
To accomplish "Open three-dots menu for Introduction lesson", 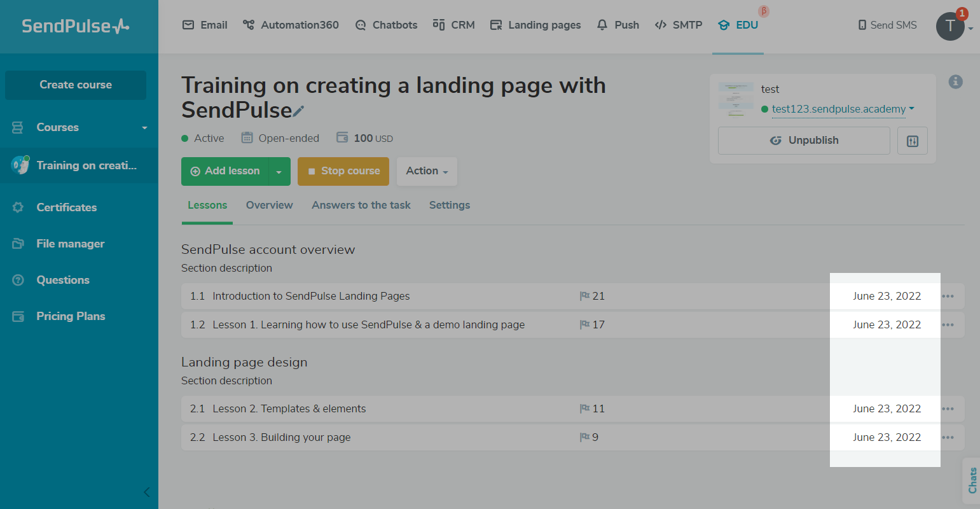I will (x=948, y=296).
